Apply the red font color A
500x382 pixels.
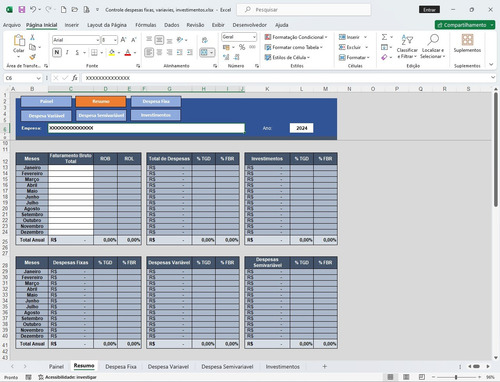coord(127,52)
